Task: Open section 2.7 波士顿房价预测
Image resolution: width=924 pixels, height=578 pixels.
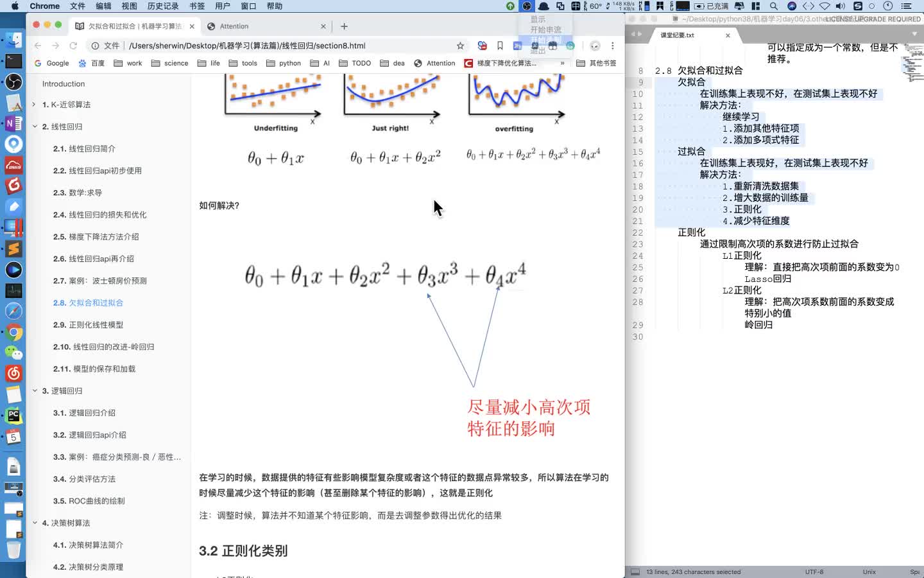Action: tap(99, 281)
